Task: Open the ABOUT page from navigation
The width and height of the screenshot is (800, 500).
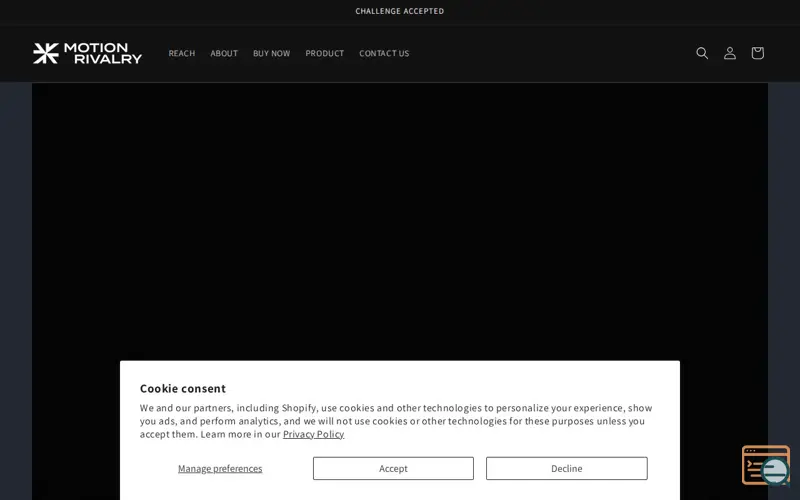Action: click(x=224, y=53)
